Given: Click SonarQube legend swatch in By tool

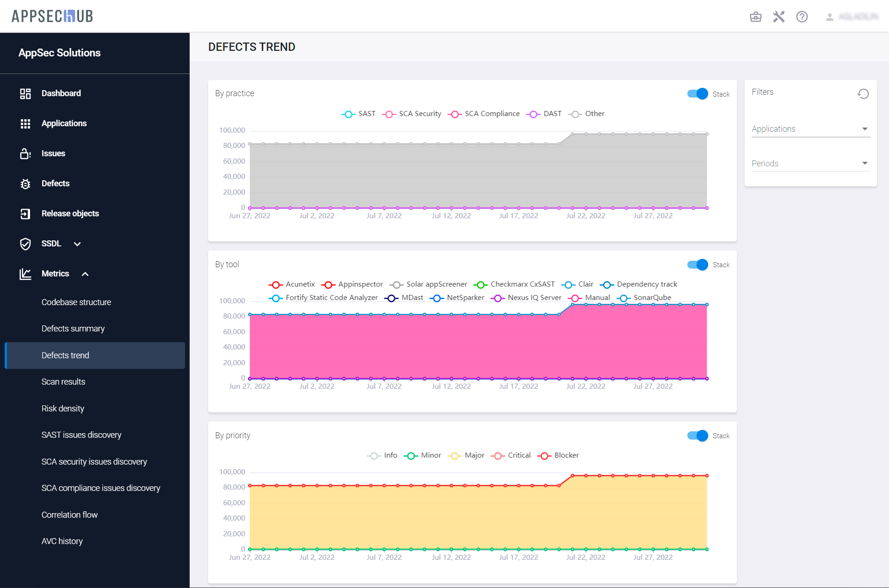Looking at the screenshot, I should pos(624,298).
